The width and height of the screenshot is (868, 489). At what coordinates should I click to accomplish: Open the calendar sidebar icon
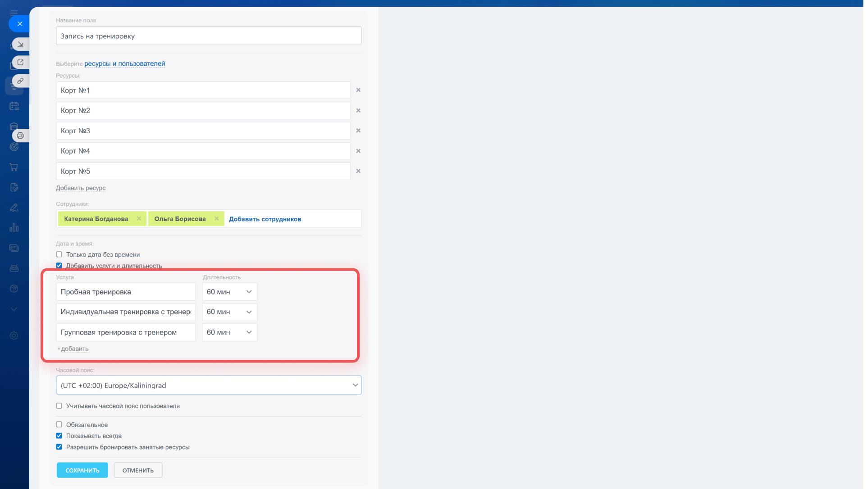[x=14, y=106]
